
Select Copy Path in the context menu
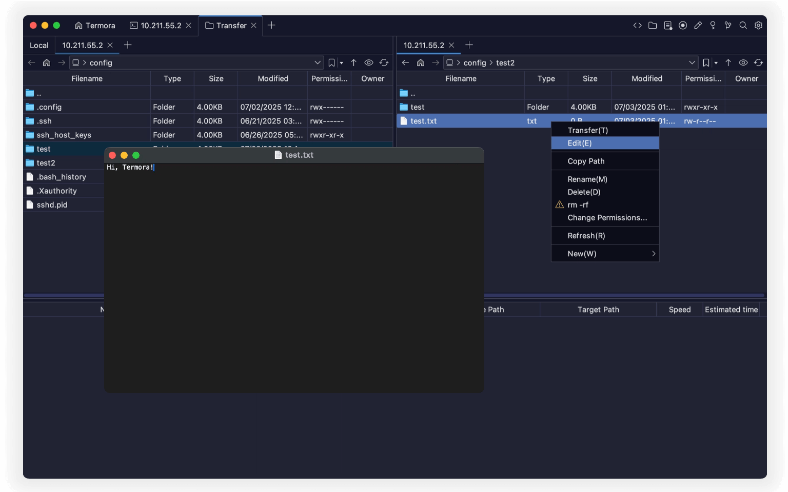click(x=585, y=161)
